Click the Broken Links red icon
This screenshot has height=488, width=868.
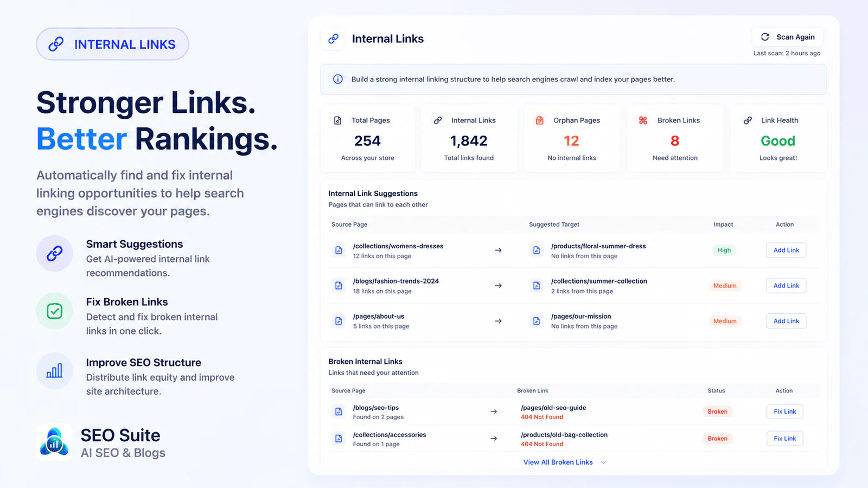tap(643, 120)
